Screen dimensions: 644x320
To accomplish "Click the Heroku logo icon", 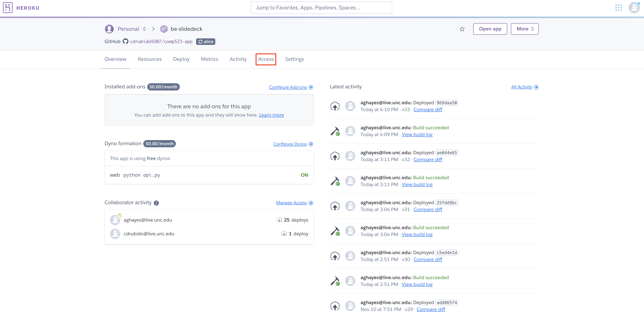I will pyautogui.click(x=8, y=7).
